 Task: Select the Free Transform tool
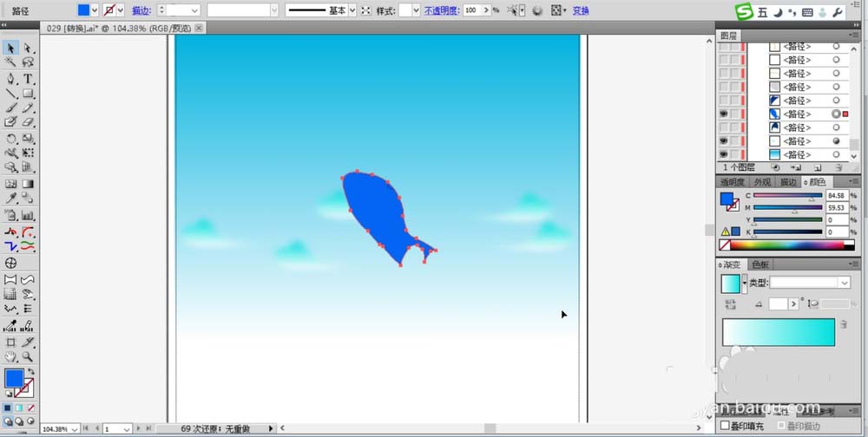pyautogui.click(x=28, y=153)
